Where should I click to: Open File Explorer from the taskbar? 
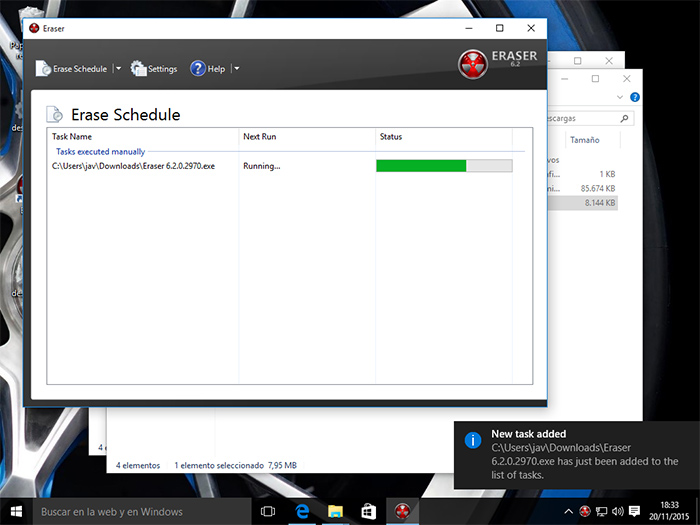(335, 511)
